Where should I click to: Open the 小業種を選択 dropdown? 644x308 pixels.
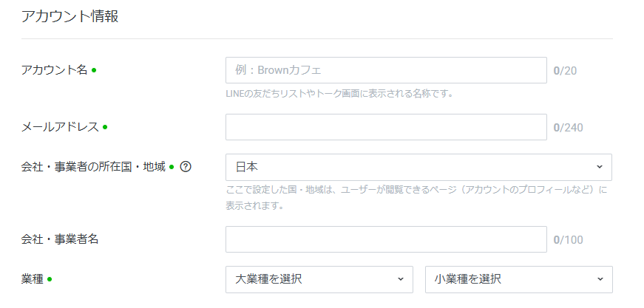click(x=518, y=279)
